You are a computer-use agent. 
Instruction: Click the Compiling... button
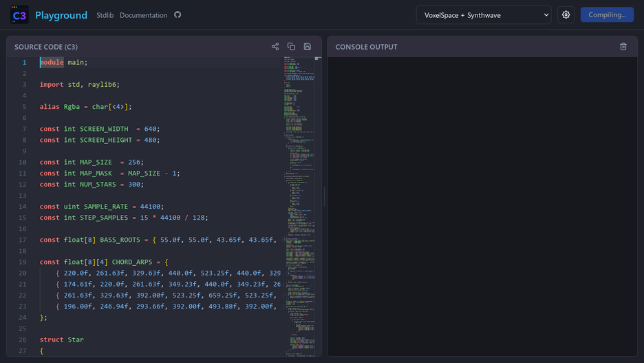point(607,14)
